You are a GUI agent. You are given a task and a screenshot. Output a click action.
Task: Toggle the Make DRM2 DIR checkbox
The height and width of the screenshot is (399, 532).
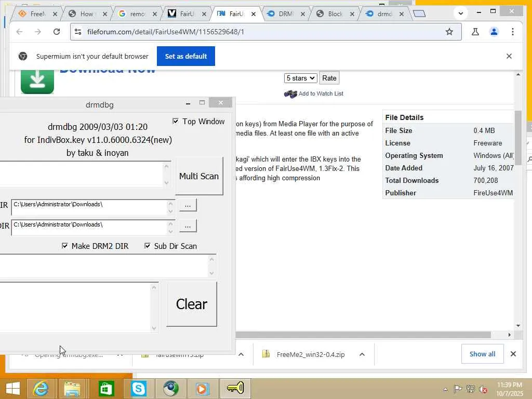point(65,246)
